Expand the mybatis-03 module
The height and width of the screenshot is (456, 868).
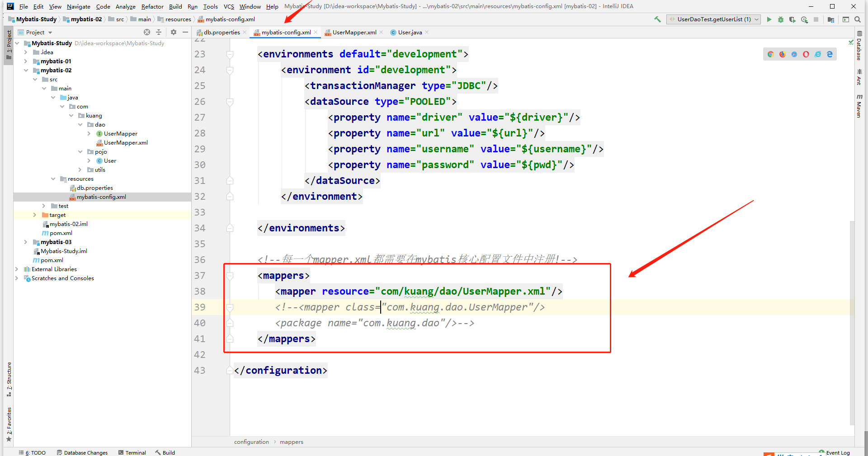[x=26, y=242]
